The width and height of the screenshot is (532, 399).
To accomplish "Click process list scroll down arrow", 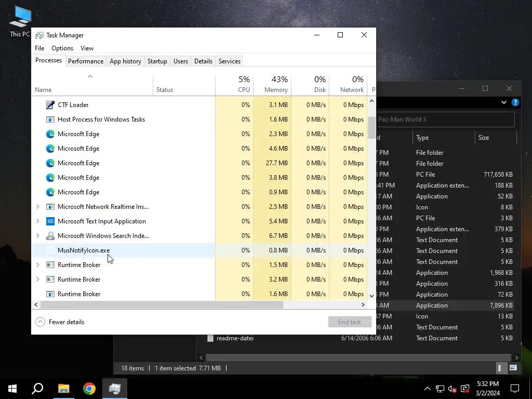I will click(371, 296).
